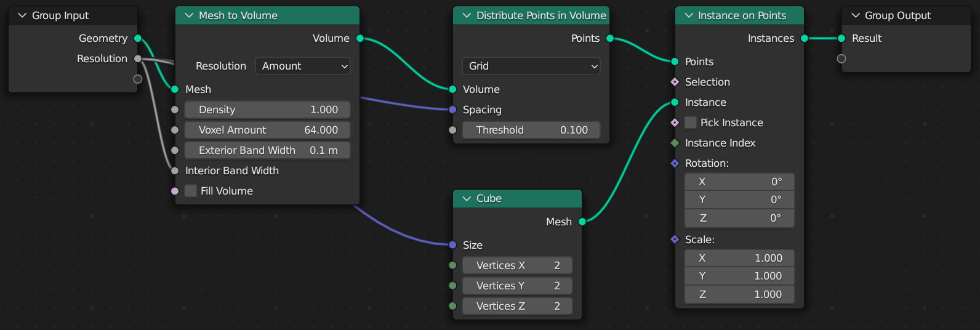The image size is (980, 330).
Task: Click the Scale input socket
Action: [x=675, y=239]
